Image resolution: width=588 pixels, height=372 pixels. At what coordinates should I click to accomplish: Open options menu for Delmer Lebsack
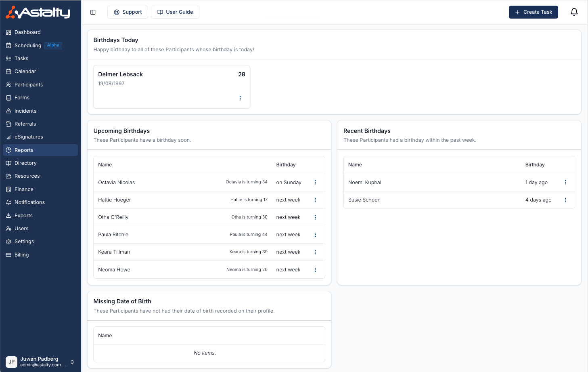(240, 98)
